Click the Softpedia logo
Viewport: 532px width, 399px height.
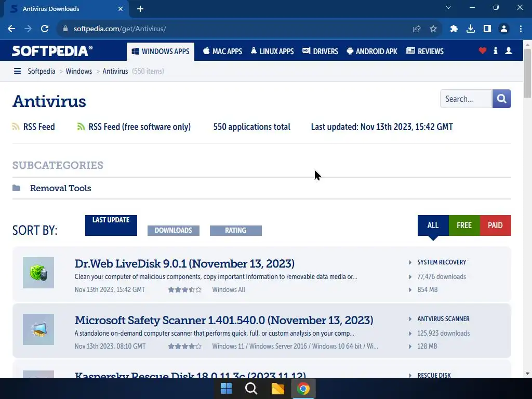point(52,51)
